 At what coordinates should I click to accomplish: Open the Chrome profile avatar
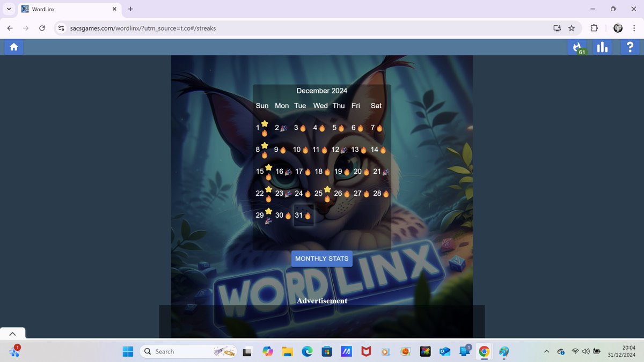pos(618,28)
